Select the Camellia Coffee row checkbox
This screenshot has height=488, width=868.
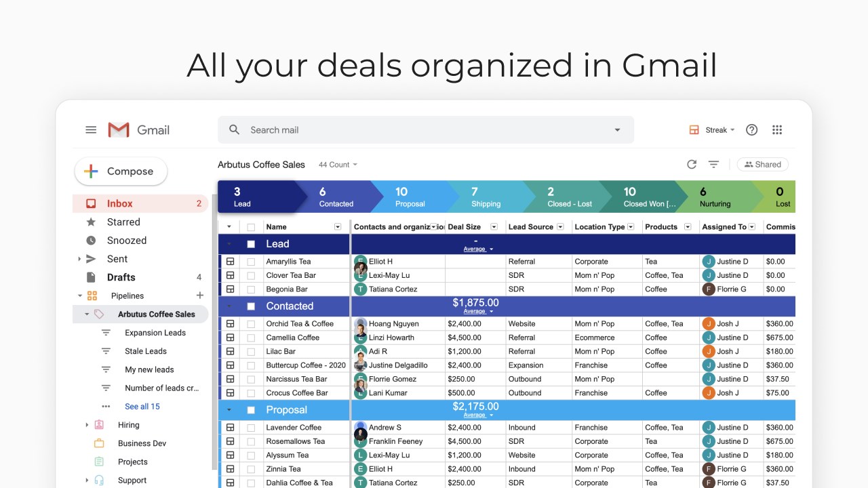click(251, 338)
